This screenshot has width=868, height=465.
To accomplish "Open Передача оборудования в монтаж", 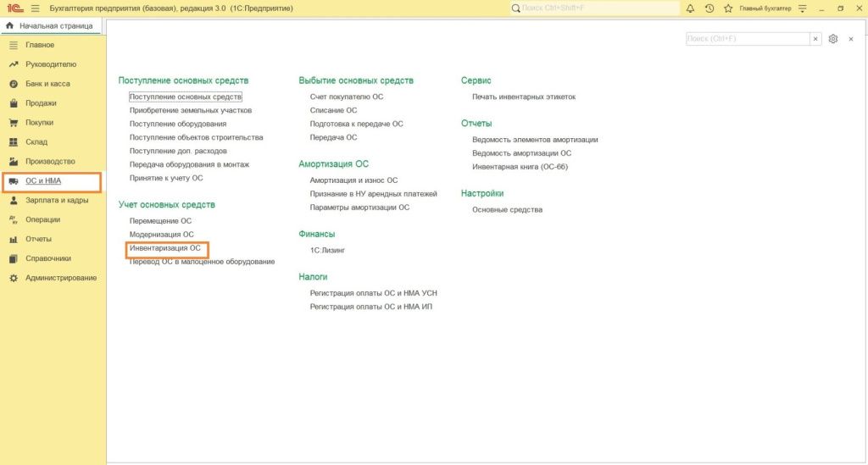I will tap(189, 164).
